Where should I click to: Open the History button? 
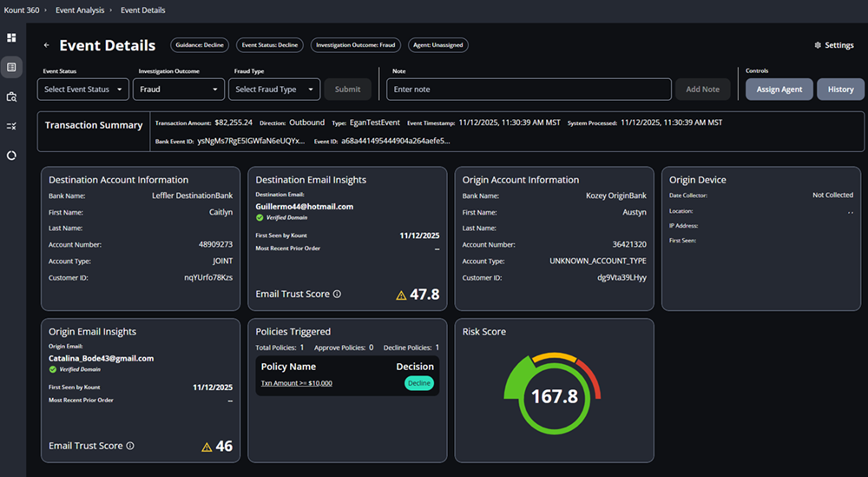(x=840, y=89)
